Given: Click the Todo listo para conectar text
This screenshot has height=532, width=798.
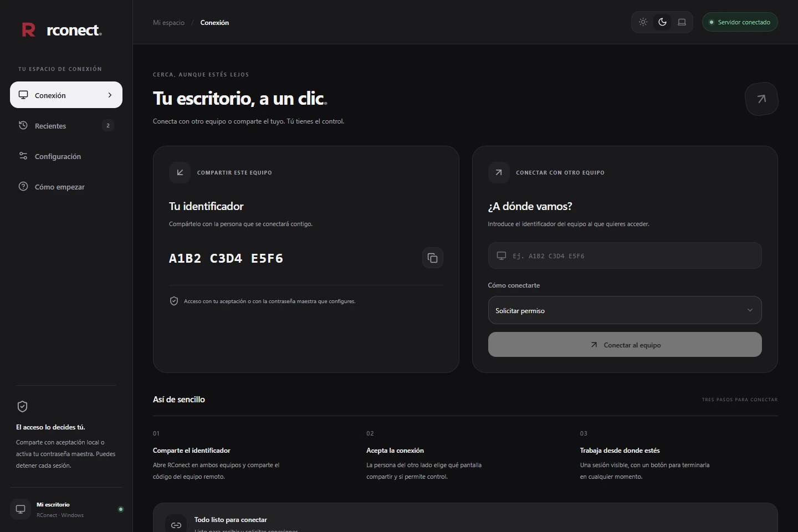Looking at the screenshot, I should click(x=231, y=520).
